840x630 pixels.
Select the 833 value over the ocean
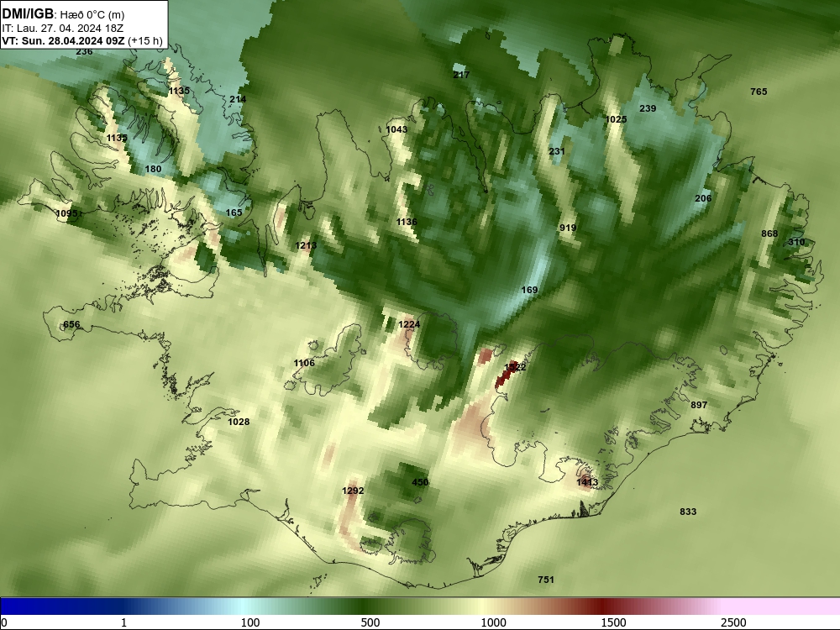[x=688, y=512]
